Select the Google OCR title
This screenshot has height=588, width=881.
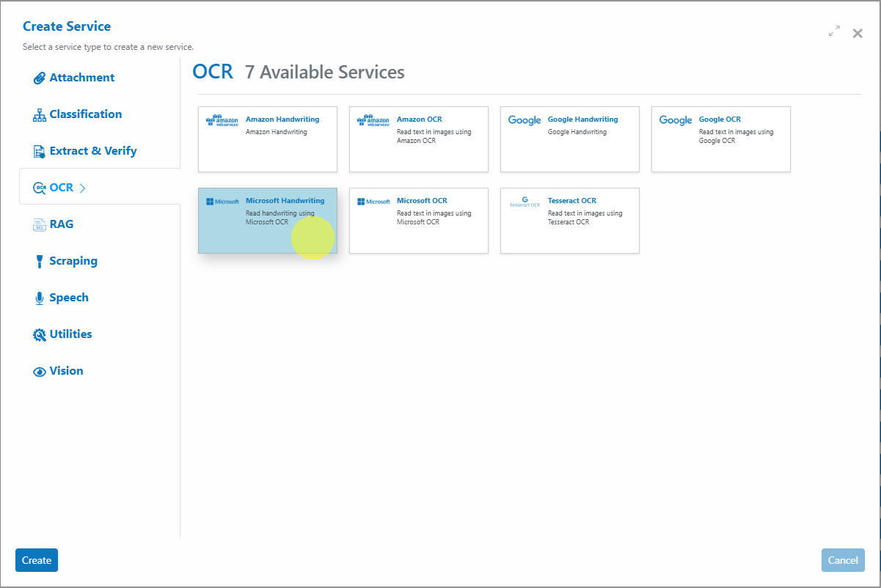(720, 120)
